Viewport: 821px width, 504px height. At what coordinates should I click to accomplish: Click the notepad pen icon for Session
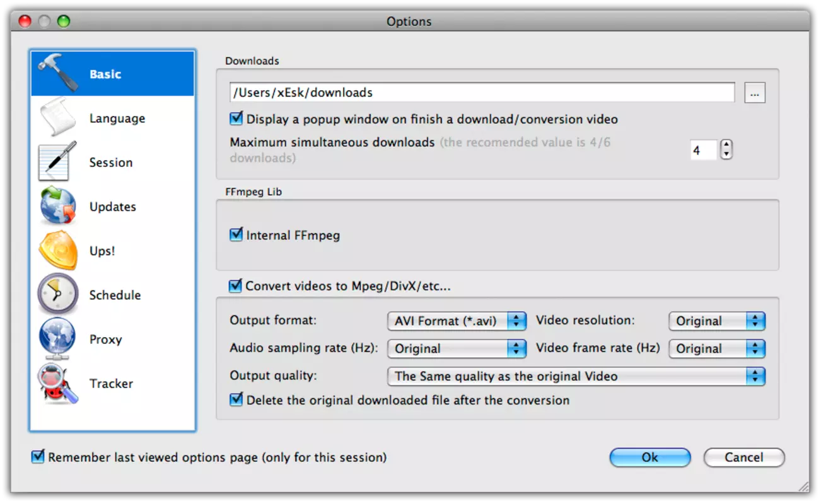tap(58, 161)
